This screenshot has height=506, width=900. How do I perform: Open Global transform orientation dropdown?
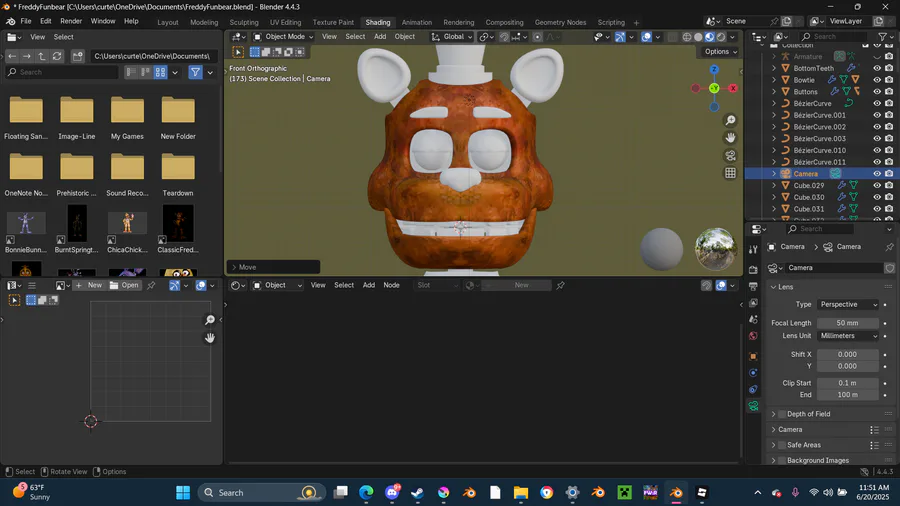click(x=452, y=37)
